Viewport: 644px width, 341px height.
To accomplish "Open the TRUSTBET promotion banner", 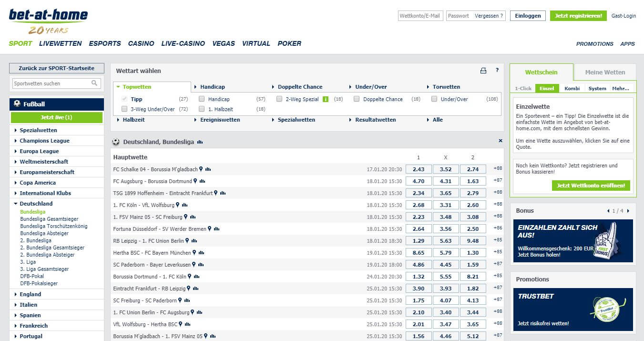I will tap(573, 310).
